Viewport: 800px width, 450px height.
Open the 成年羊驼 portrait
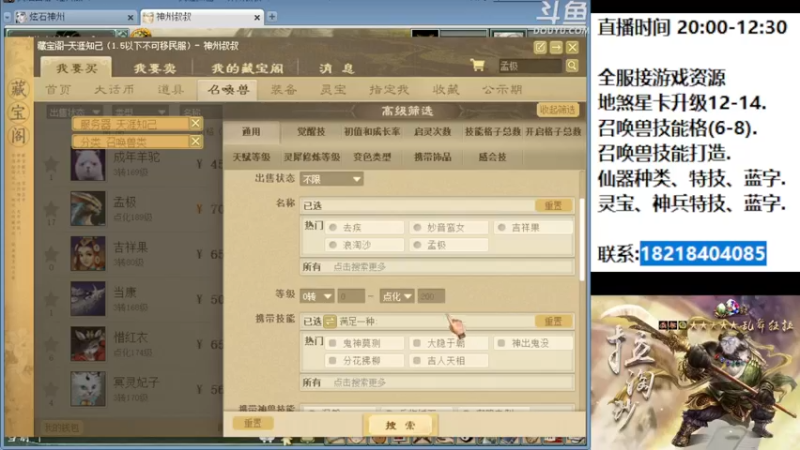(88, 164)
